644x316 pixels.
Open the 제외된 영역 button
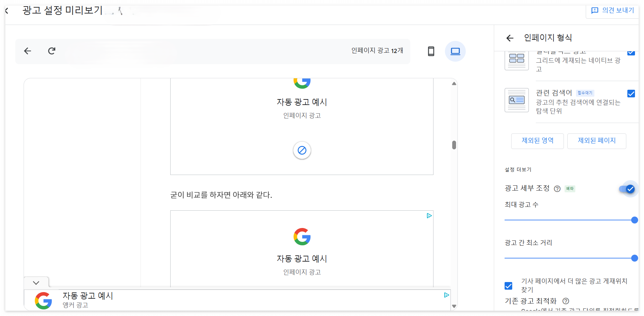[538, 141]
